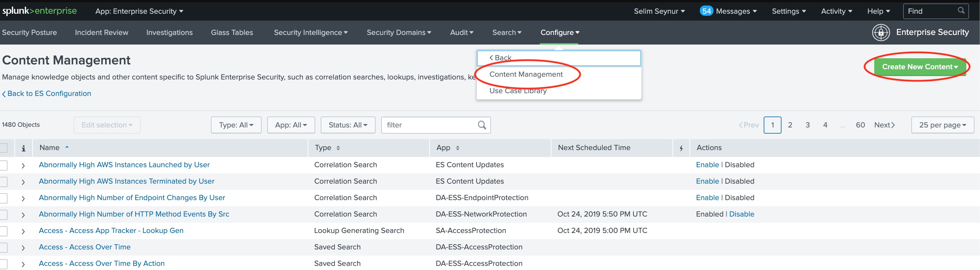Screen dimensions: 980x270
Task: Tick checkbox for Abnormally High AWS Instances Launched
Action: (x=4, y=165)
